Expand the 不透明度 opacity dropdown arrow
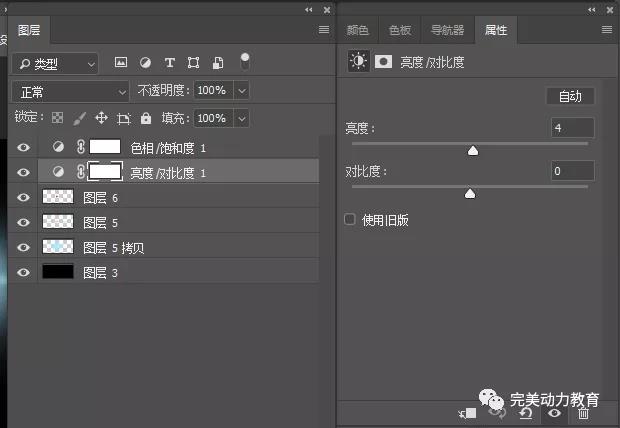 [240, 91]
